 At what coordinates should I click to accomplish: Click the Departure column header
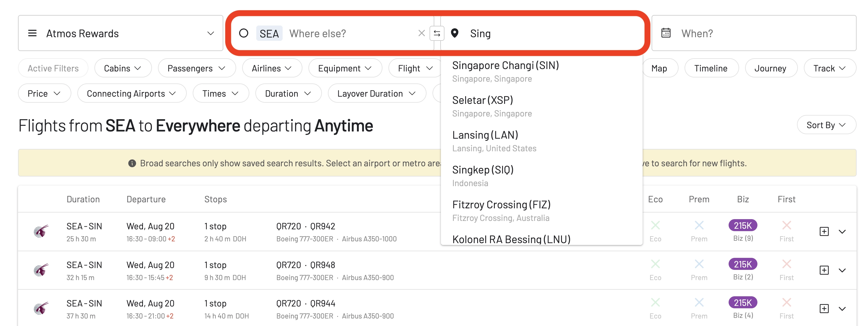coord(146,199)
